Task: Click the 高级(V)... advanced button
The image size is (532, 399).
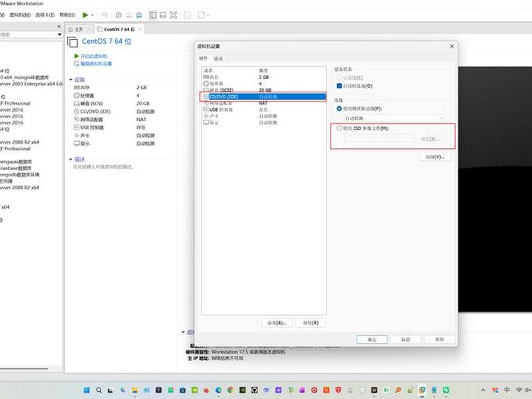Action: (435, 157)
